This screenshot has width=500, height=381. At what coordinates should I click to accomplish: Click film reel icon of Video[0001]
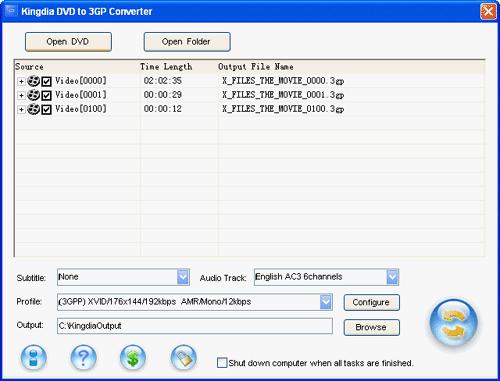coord(33,95)
